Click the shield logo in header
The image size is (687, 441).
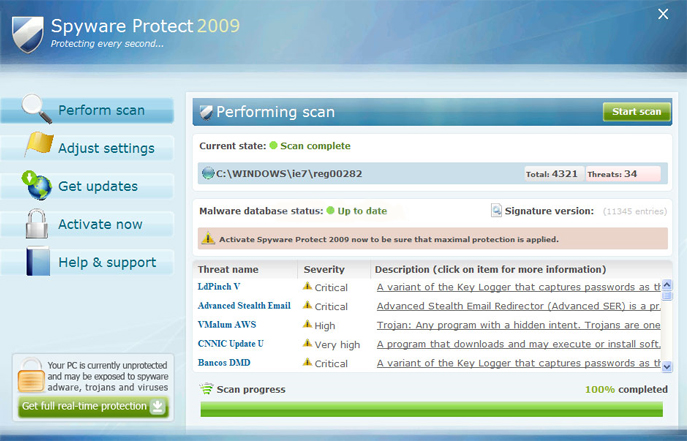pyautogui.click(x=28, y=35)
